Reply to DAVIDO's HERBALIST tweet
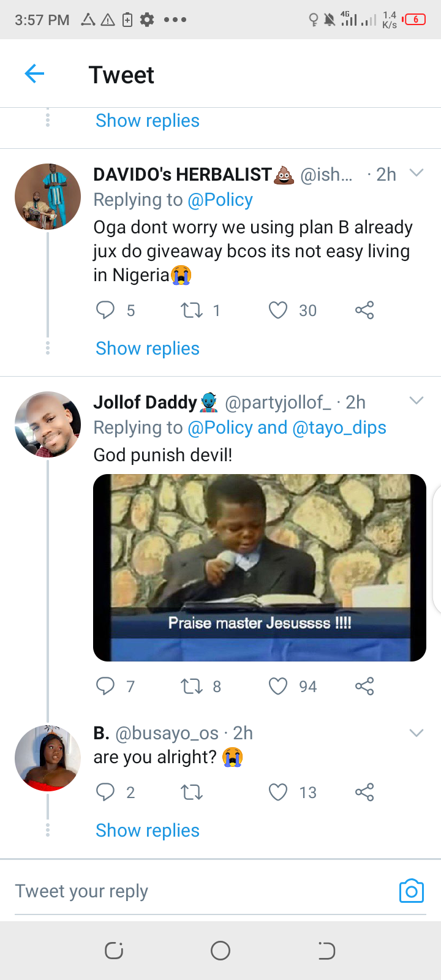This screenshot has width=441, height=980. click(105, 311)
